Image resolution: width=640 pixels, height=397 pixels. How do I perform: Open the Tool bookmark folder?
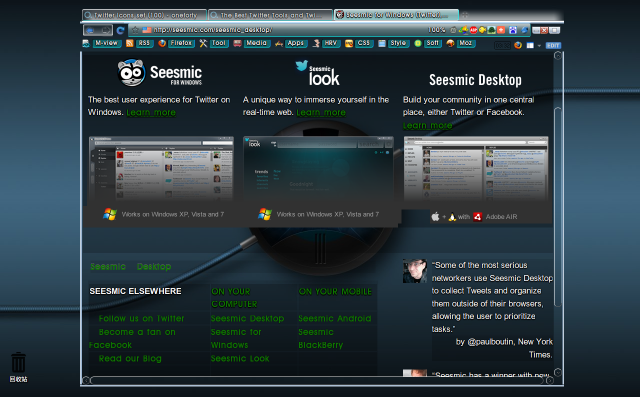(x=219, y=43)
